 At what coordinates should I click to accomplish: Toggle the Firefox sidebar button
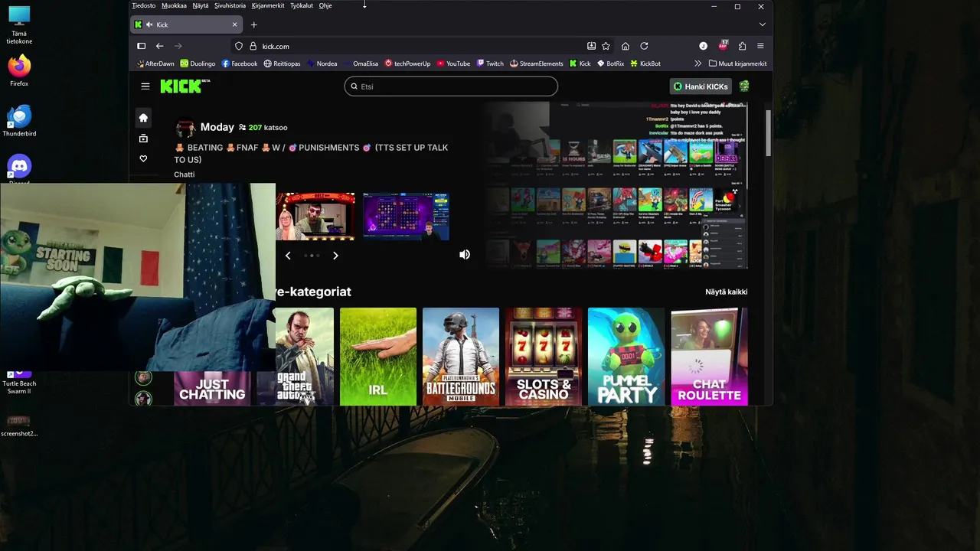point(142,46)
